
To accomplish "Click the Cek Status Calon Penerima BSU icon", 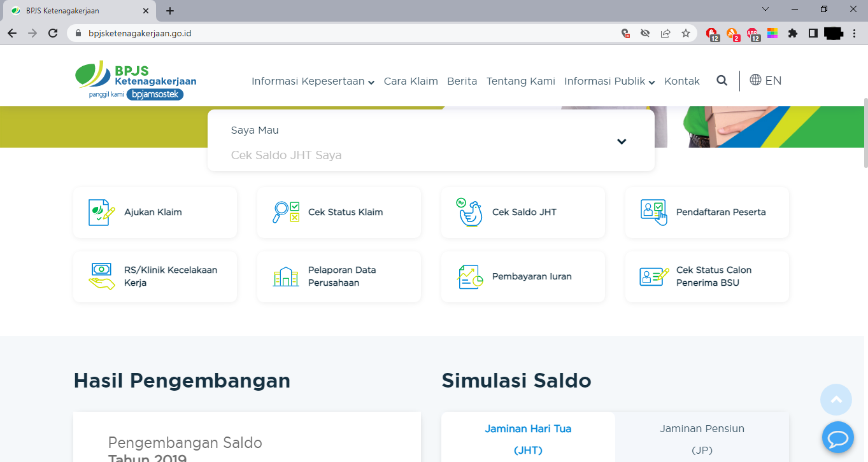I will click(654, 277).
